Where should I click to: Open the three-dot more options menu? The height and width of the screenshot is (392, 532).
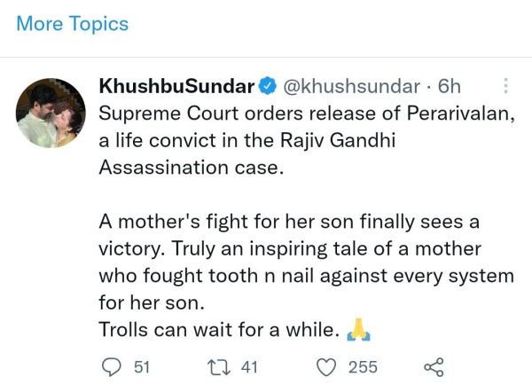(506, 86)
